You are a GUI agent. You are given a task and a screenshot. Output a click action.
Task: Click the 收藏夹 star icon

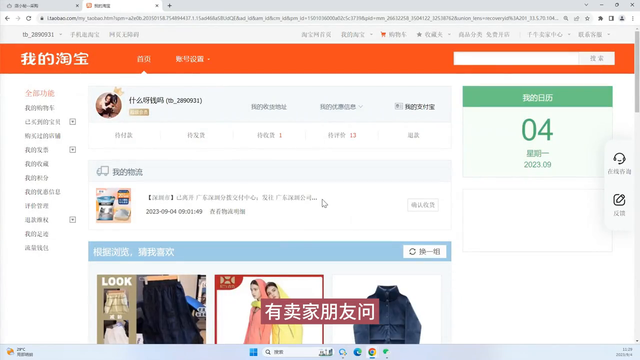point(419,35)
